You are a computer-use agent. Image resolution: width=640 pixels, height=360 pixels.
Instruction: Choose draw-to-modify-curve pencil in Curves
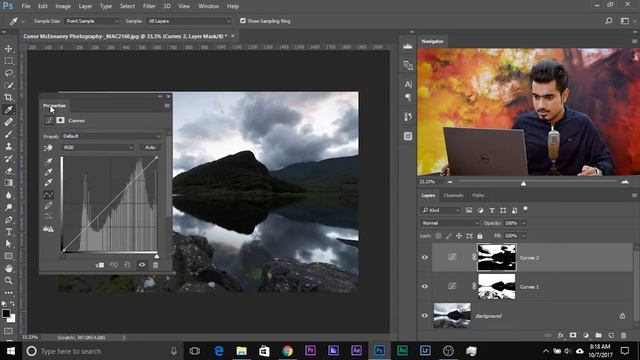tap(48, 205)
